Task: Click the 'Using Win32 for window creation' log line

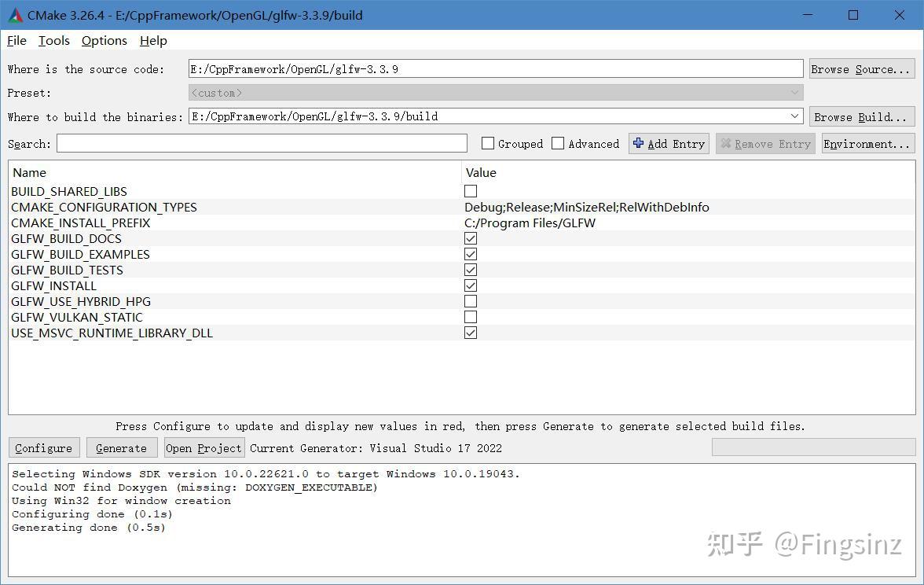Action: point(121,501)
